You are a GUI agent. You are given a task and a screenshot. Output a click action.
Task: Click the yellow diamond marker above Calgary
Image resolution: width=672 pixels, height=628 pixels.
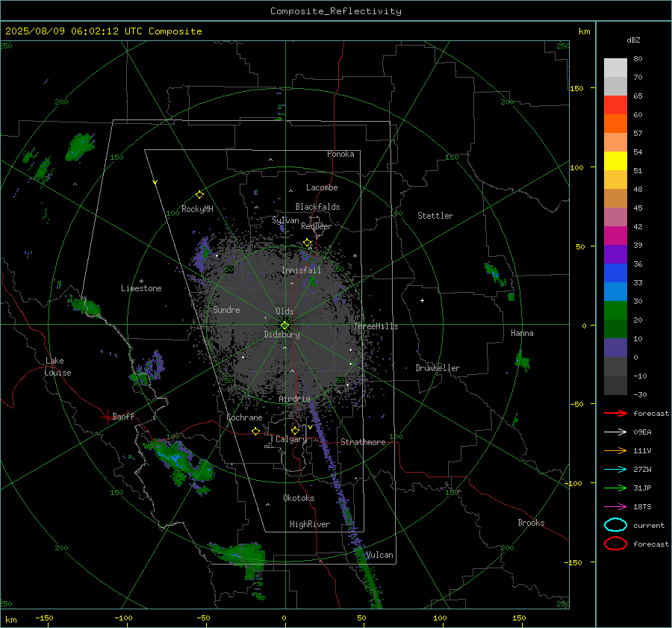295,430
